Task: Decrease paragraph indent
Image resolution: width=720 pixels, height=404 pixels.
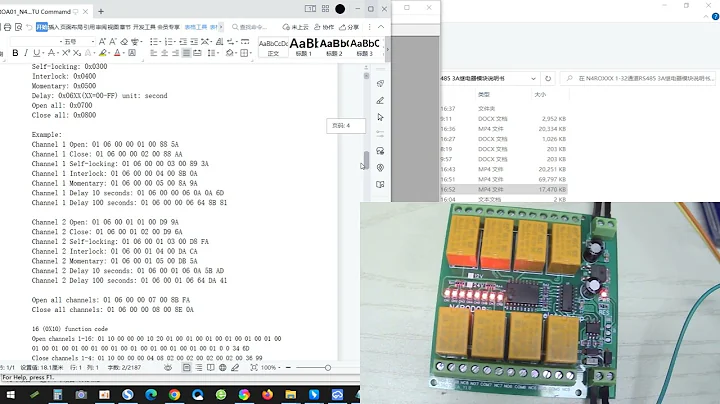Action: coord(183,41)
